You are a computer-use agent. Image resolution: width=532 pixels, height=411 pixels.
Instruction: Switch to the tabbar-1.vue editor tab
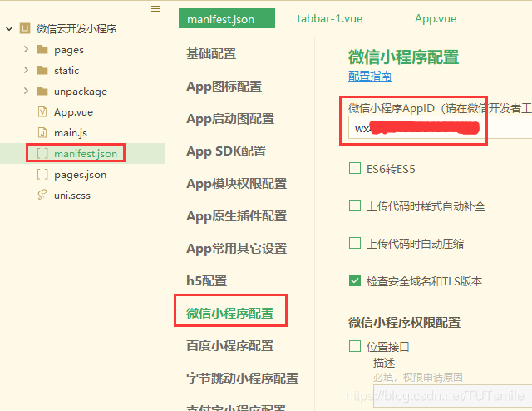[x=329, y=18]
